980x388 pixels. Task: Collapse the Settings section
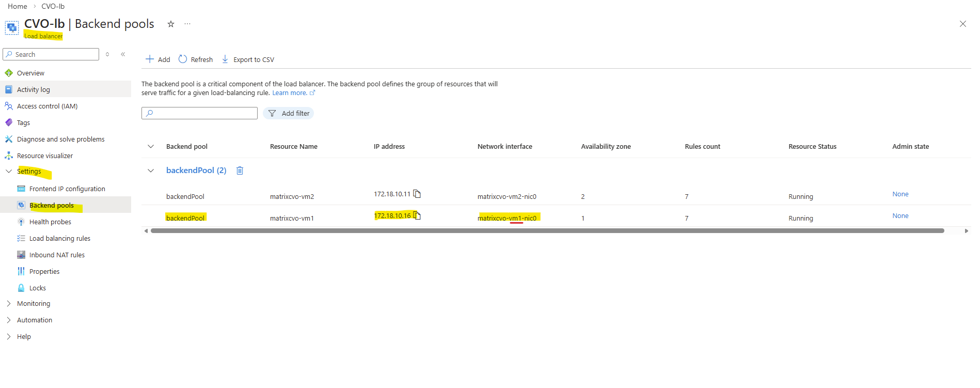9,172
